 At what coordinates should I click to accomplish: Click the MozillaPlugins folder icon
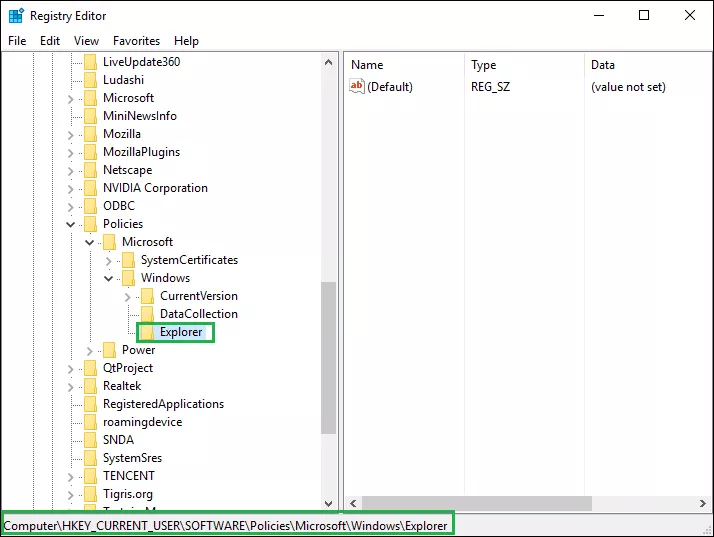(91, 152)
